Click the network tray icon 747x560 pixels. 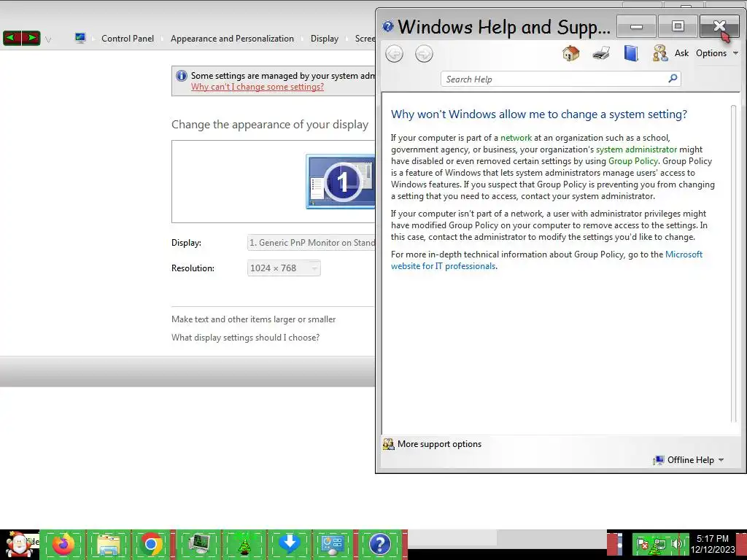659,544
